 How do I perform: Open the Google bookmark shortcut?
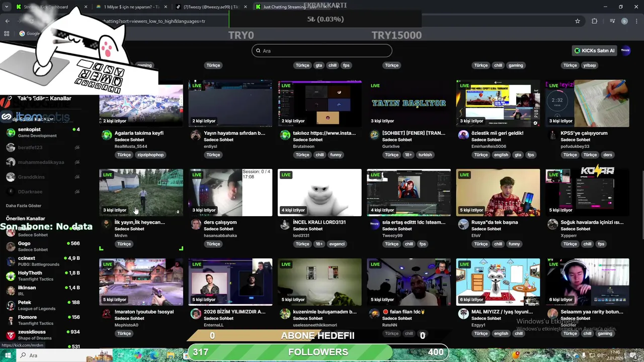pyautogui.click(x=30, y=34)
